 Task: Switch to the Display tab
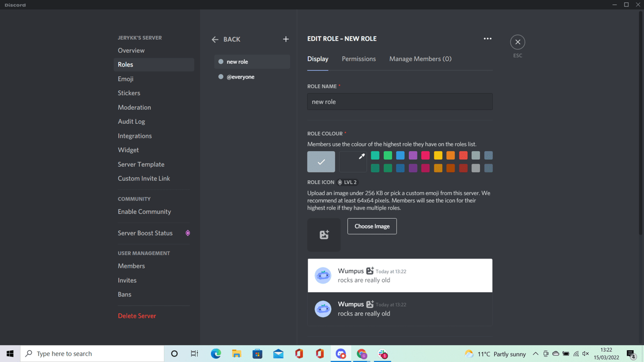click(318, 59)
